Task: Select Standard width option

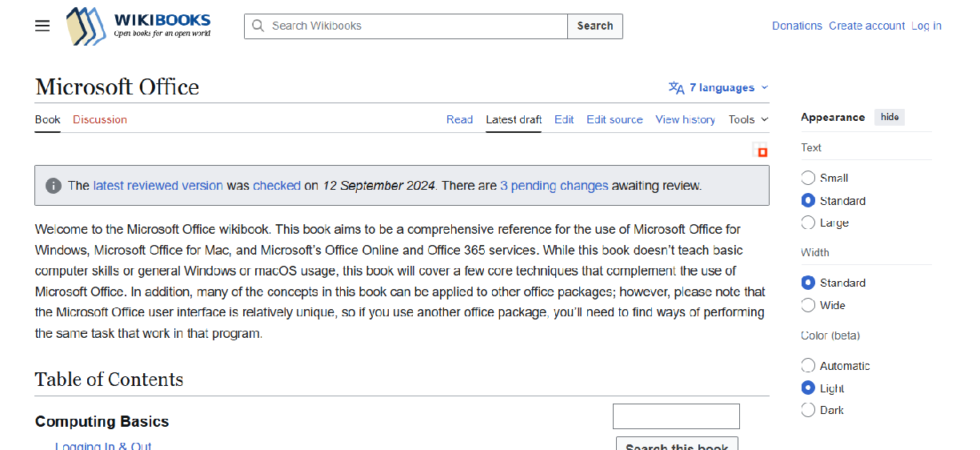Action: 808,283
